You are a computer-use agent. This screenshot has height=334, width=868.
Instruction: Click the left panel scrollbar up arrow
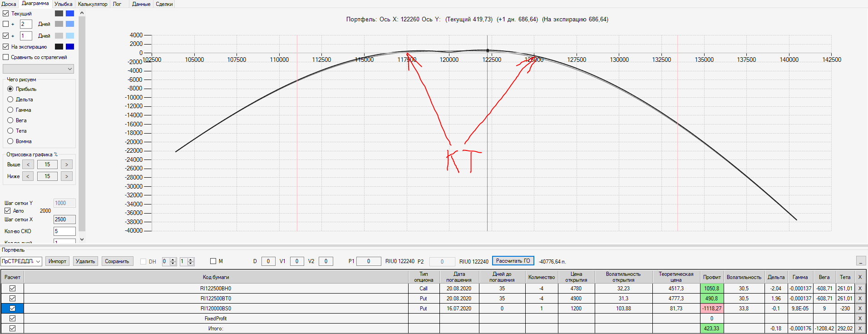click(82, 13)
